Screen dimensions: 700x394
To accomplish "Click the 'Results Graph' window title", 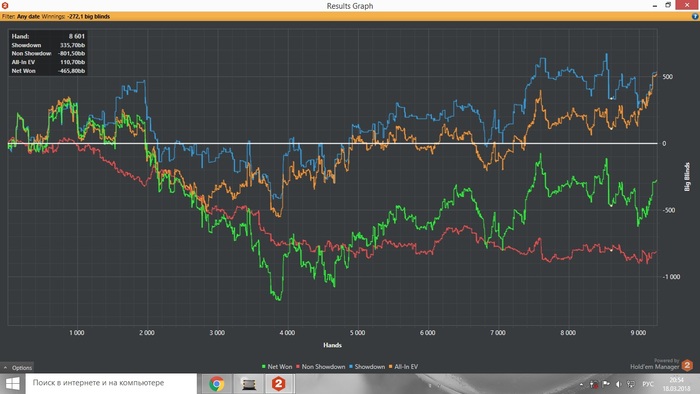I will click(350, 6).
